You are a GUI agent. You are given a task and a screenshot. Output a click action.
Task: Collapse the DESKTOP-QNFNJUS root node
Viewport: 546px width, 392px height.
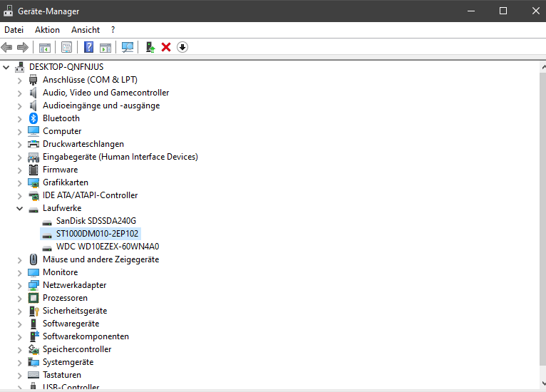pos(6,67)
